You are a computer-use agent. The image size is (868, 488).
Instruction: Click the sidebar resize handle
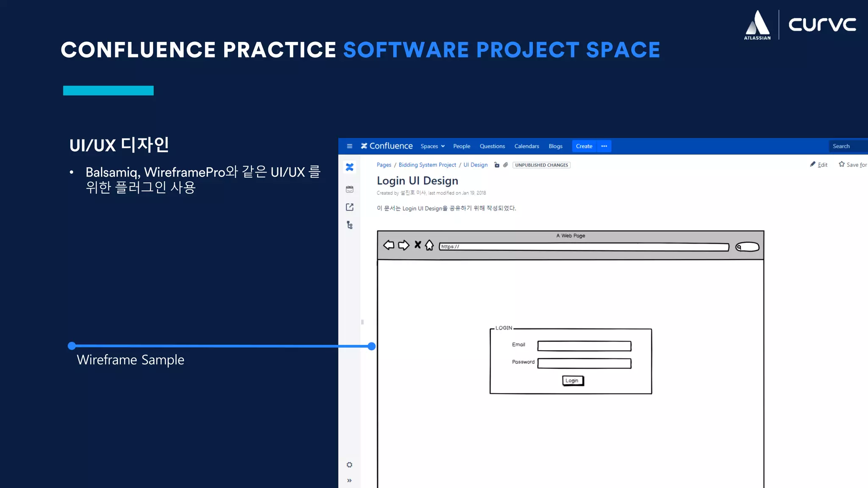[362, 322]
